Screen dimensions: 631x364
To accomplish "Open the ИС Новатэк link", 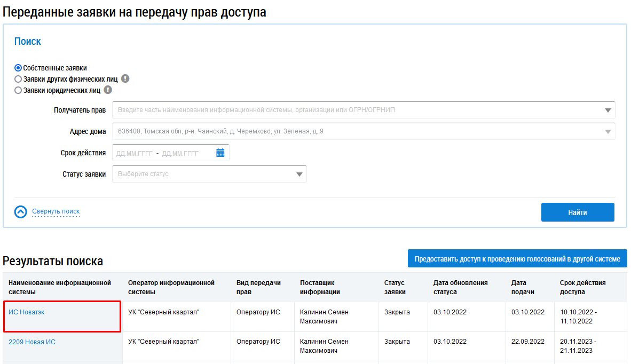I will pos(27,312).
